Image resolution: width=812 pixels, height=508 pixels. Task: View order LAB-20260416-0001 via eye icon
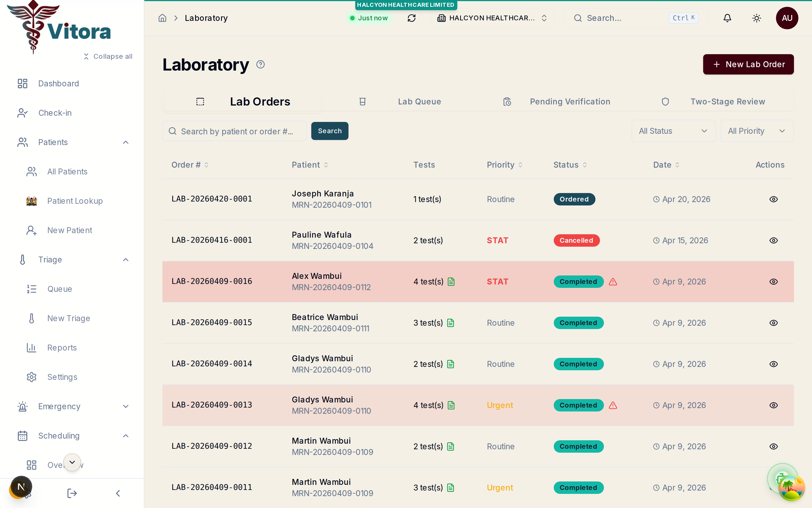[773, 240]
